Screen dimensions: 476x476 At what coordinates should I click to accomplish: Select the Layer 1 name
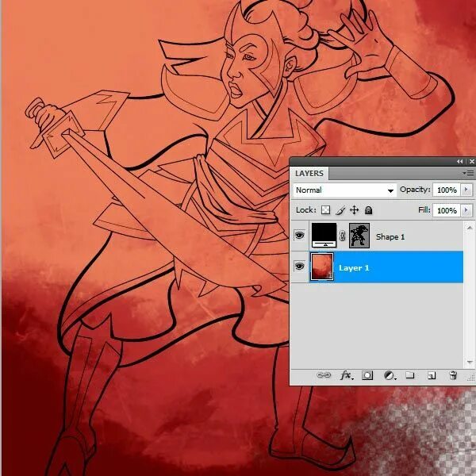point(354,268)
